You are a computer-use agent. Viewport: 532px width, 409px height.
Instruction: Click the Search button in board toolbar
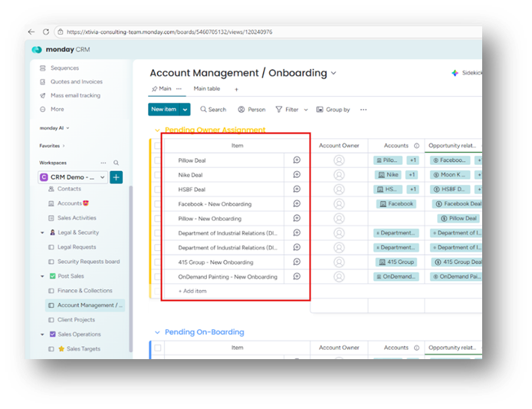212,110
